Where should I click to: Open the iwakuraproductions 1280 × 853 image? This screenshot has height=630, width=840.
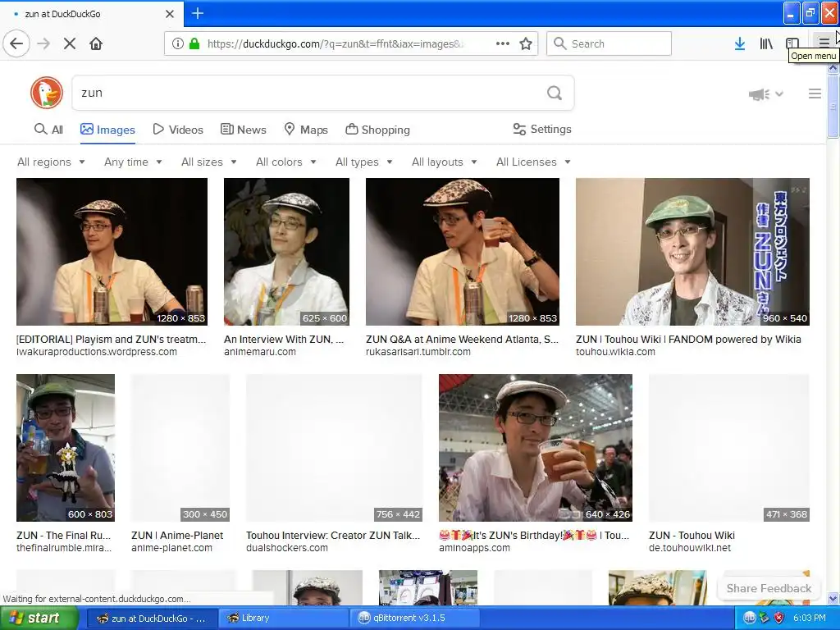coord(112,252)
